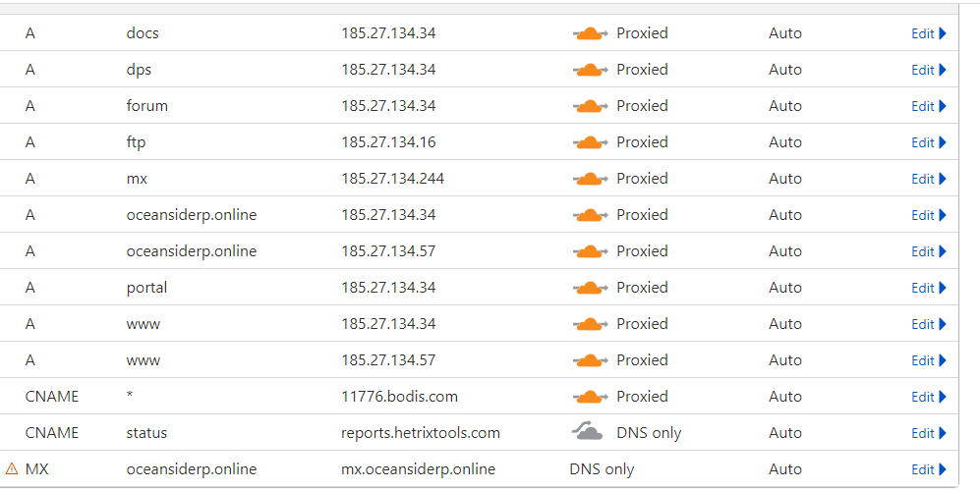Select the portal record name

tap(146, 288)
